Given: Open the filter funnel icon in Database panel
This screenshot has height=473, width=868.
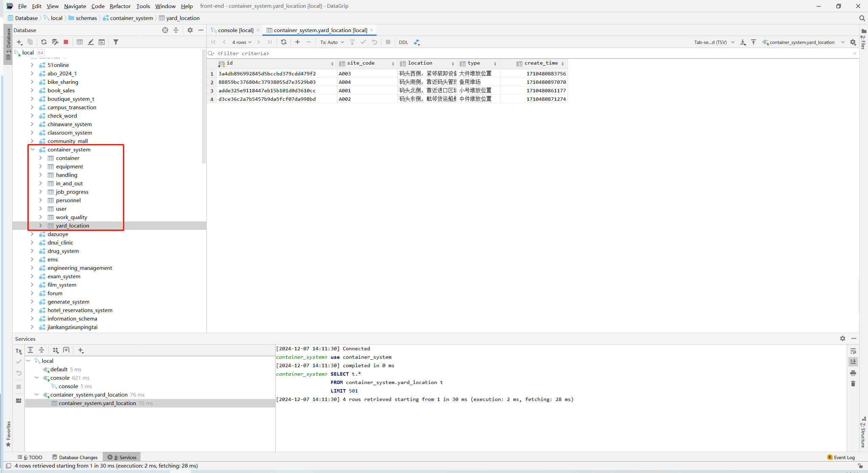Looking at the screenshot, I should [116, 42].
